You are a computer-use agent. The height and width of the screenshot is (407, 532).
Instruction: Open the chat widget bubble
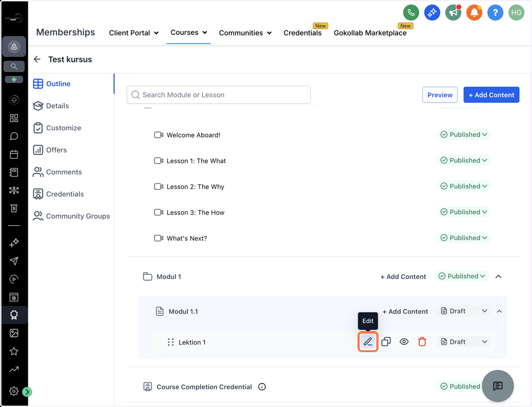(x=498, y=386)
